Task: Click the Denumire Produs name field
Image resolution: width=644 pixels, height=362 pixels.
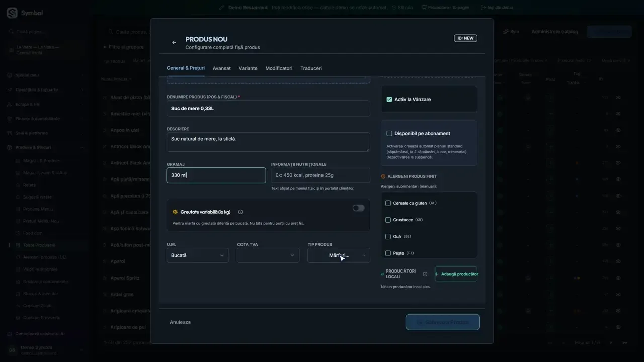Action: point(268,108)
